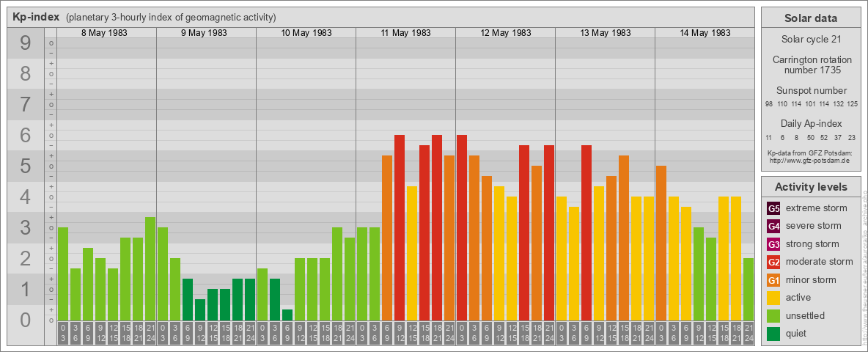
Task: Select 13 May red bar for hours 6-9
Action: pyautogui.click(x=586, y=233)
